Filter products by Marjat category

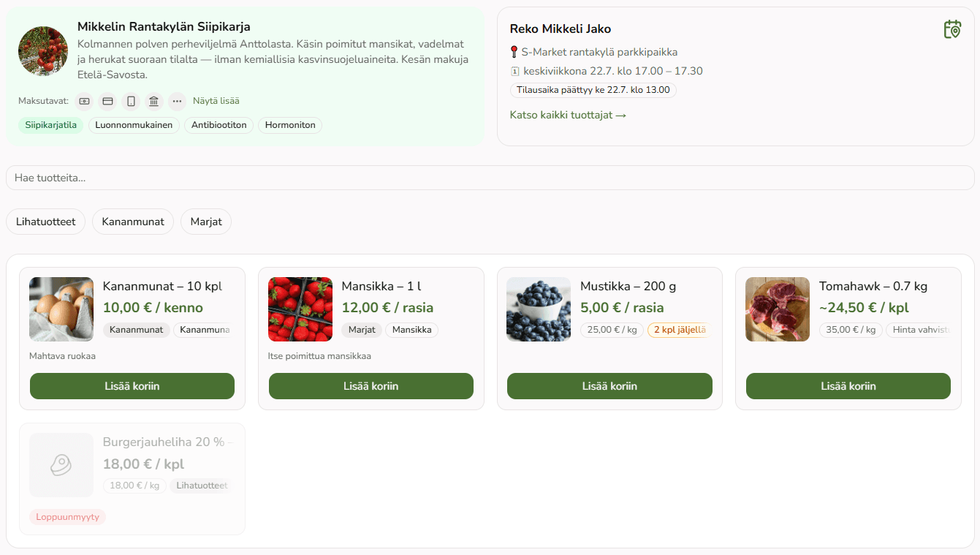(x=206, y=222)
